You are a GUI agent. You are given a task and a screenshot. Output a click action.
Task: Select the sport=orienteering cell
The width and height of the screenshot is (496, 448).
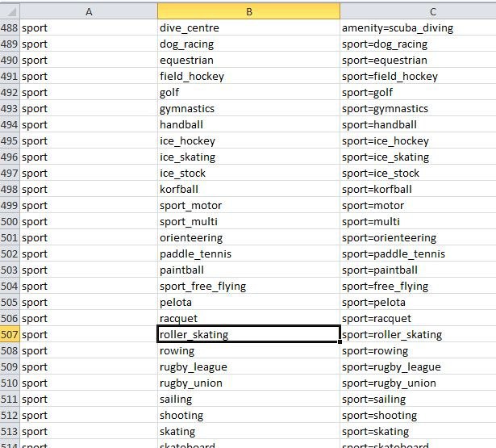click(419, 237)
